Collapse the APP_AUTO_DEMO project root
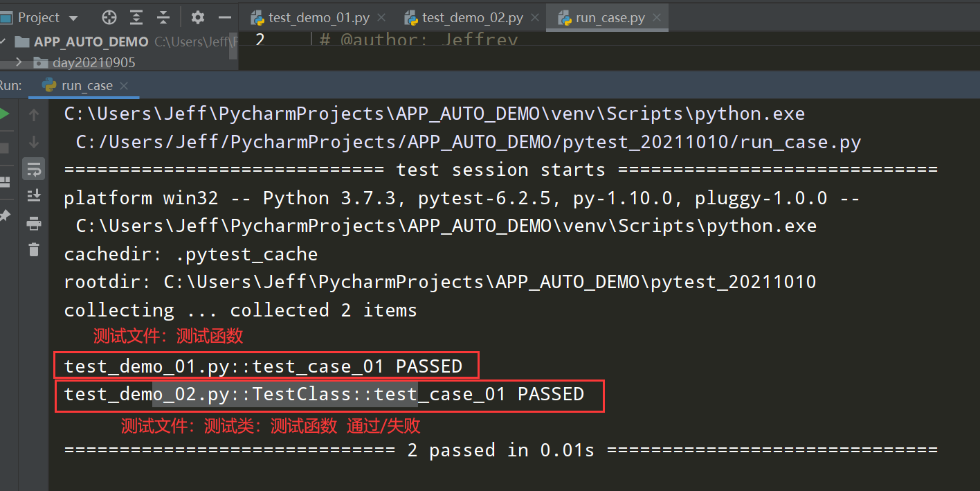Screen dimensions: 980x491 [x=4, y=42]
